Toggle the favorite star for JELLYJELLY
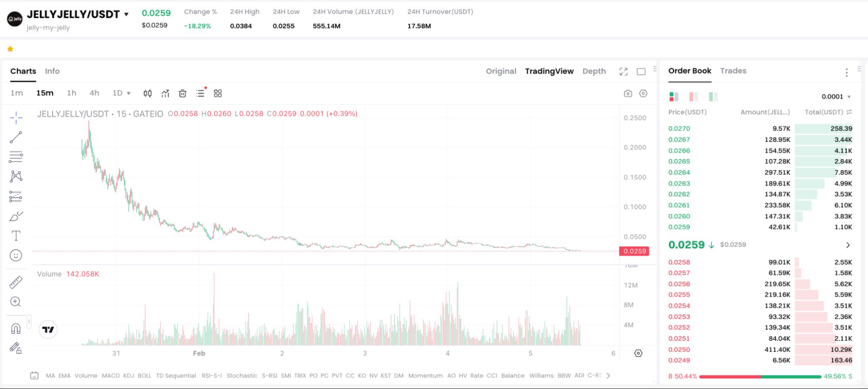 coord(10,49)
